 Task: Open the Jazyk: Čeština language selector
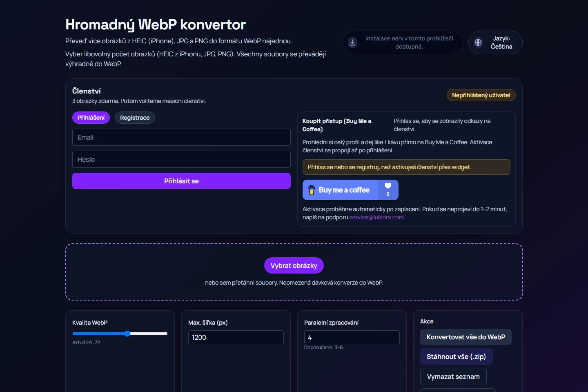point(495,42)
